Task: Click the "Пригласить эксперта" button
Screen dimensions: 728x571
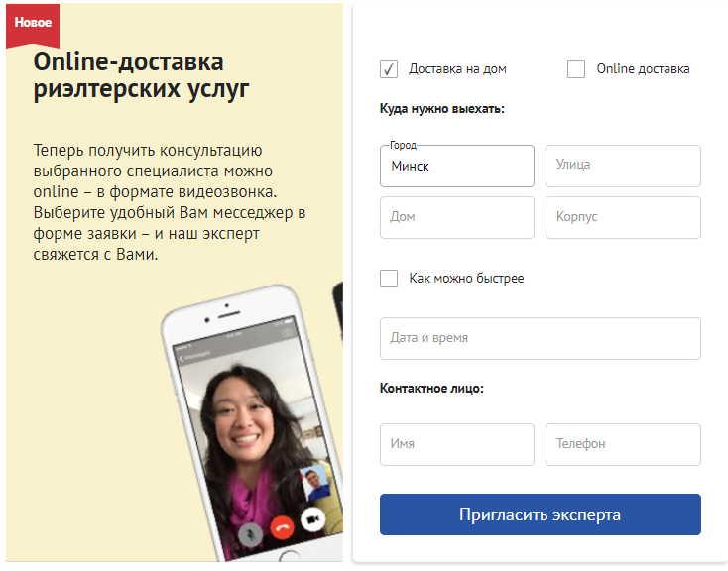Action: [540, 514]
